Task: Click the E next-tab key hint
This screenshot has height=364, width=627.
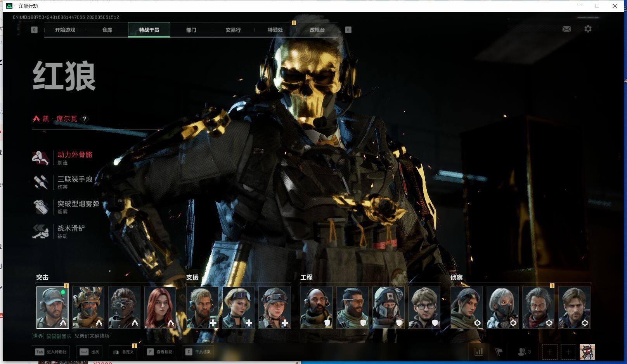Action: click(348, 30)
